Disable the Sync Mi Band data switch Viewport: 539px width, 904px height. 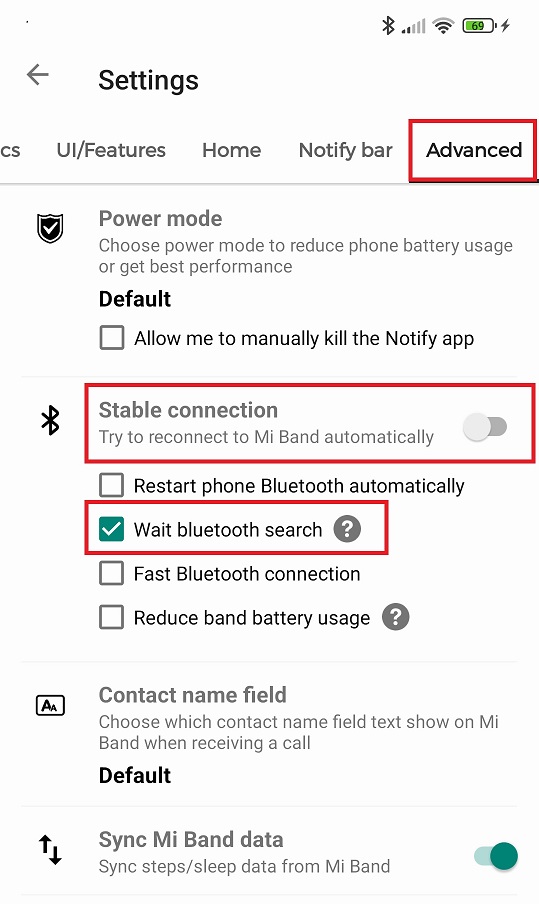click(x=496, y=856)
